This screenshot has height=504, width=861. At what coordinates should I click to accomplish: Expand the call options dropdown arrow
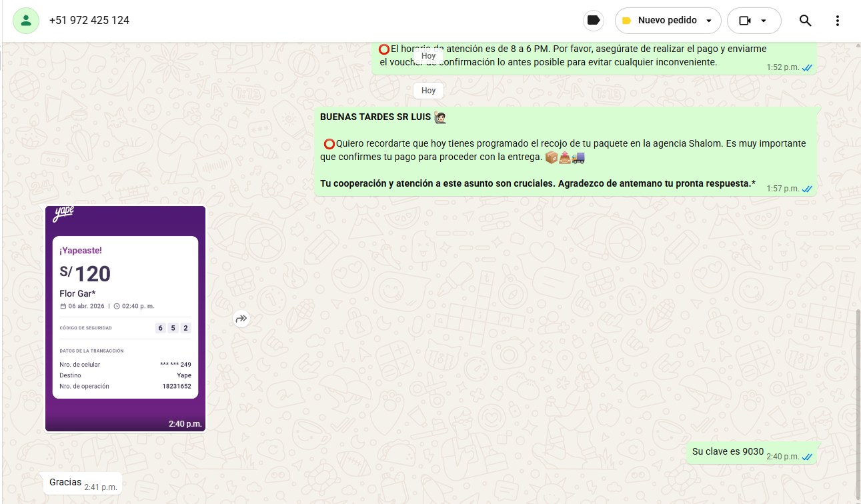[x=764, y=21]
